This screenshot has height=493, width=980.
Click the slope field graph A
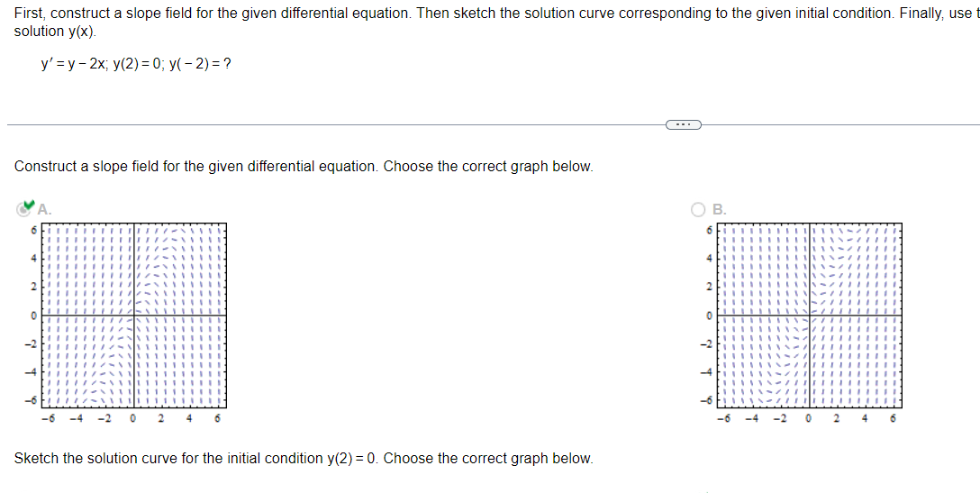coord(133,315)
